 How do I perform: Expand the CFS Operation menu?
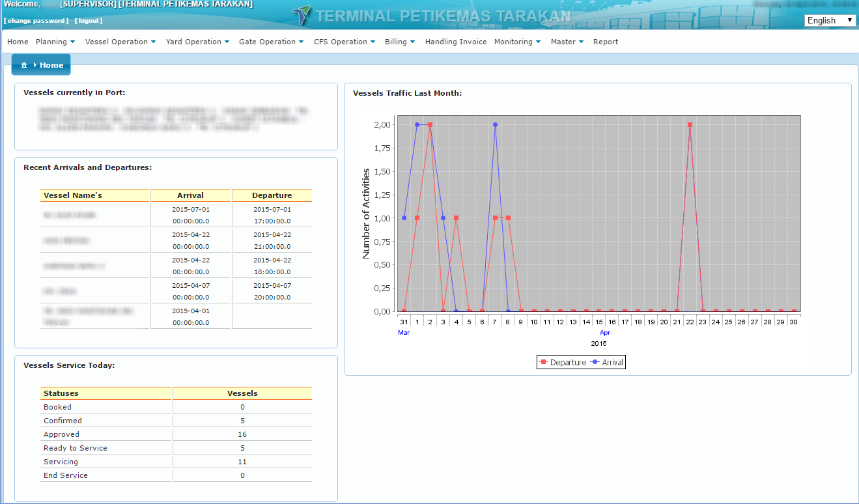(x=345, y=42)
